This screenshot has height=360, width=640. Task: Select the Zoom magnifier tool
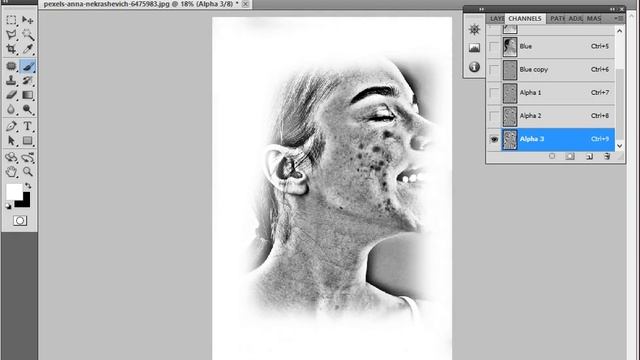coord(27,172)
